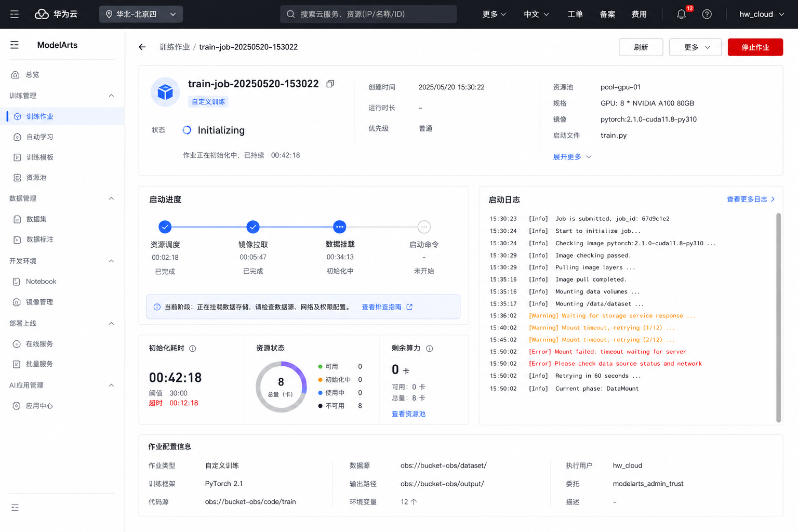Click the modelarts_admin_trust delegation value
Viewport: 798px width, 532px height.
pyautogui.click(x=648, y=484)
